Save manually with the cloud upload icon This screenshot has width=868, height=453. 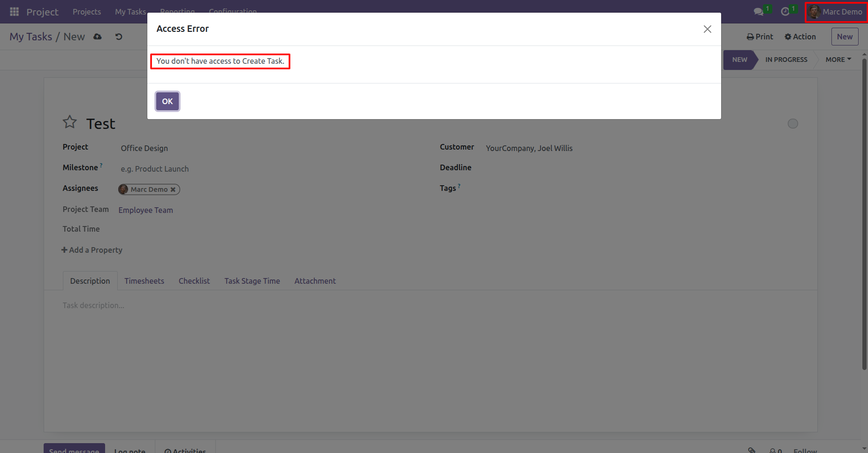(x=98, y=37)
